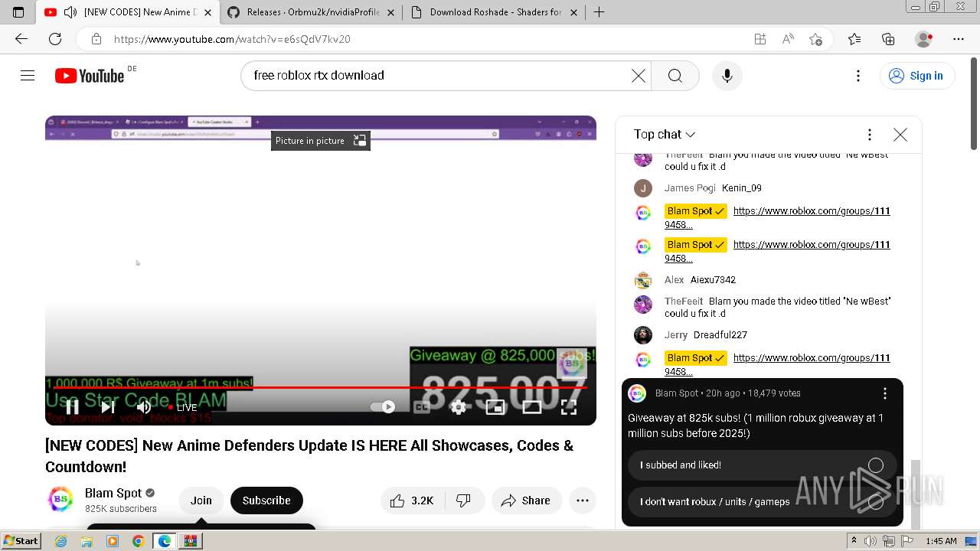Like the video with 3.2K likes
Viewport: 980px width, 551px height.
click(x=414, y=500)
